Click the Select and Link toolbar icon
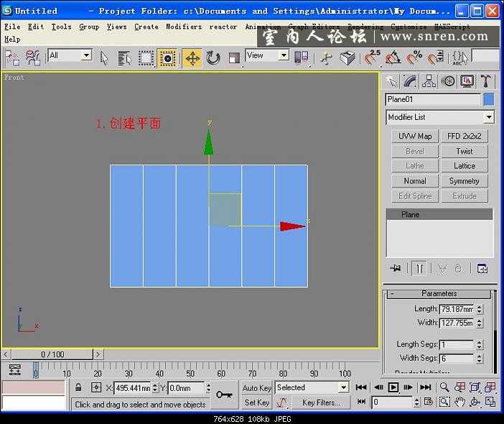The width and height of the screenshot is (504, 424). point(12,58)
